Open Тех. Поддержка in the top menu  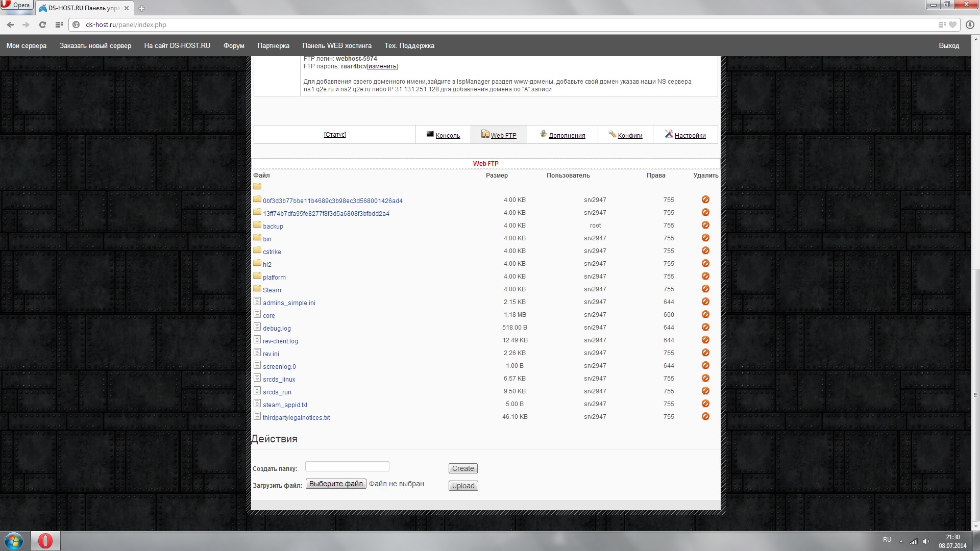(x=409, y=45)
